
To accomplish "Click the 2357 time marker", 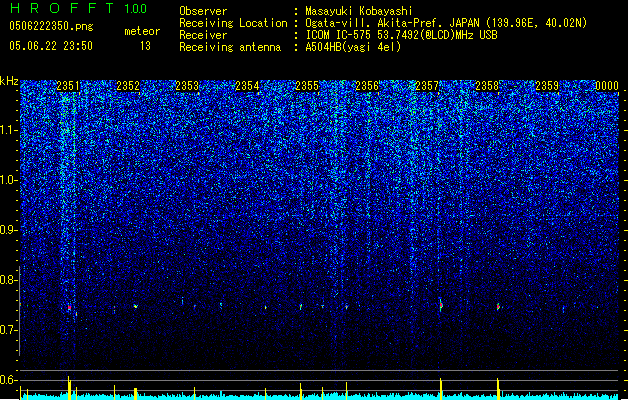I will (x=427, y=86).
